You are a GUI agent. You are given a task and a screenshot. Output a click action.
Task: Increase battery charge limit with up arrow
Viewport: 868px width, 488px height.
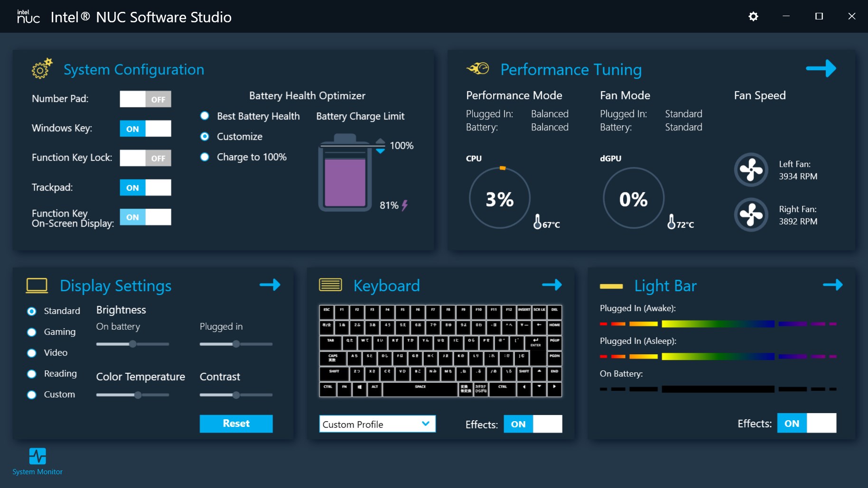click(381, 141)
